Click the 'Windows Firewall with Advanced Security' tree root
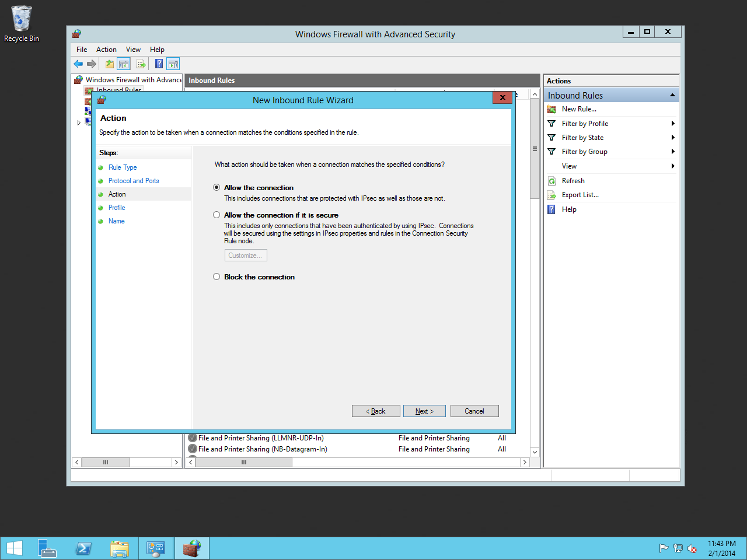747x560 pixels. click(x=134, y=80)
